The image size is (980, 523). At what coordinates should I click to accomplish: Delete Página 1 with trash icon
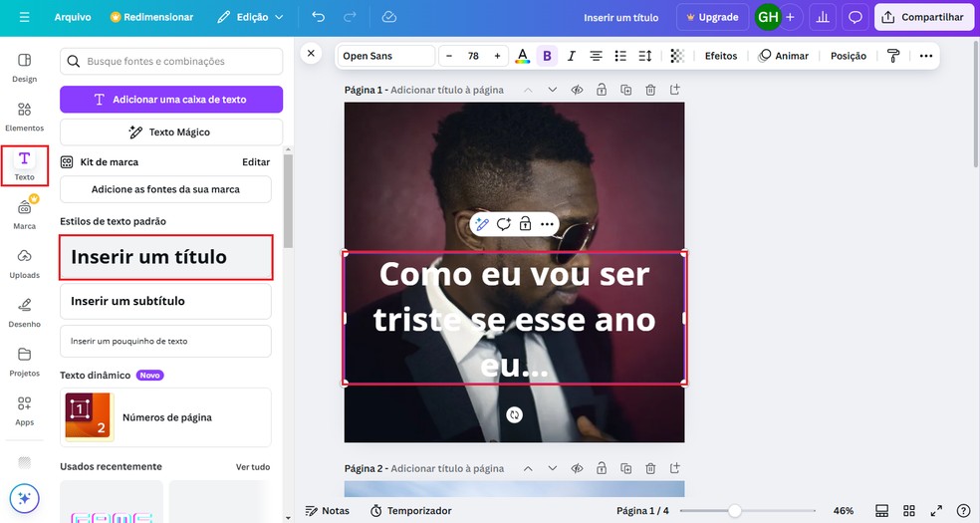[650, 90]
